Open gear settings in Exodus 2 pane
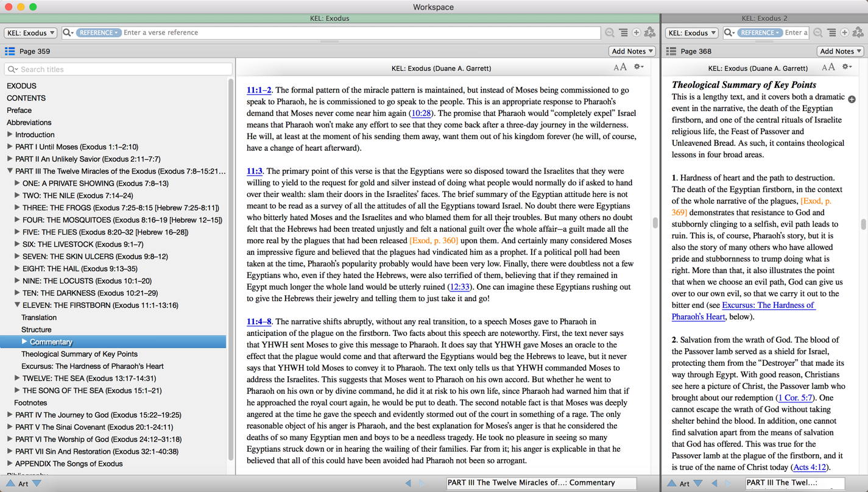 847,67
